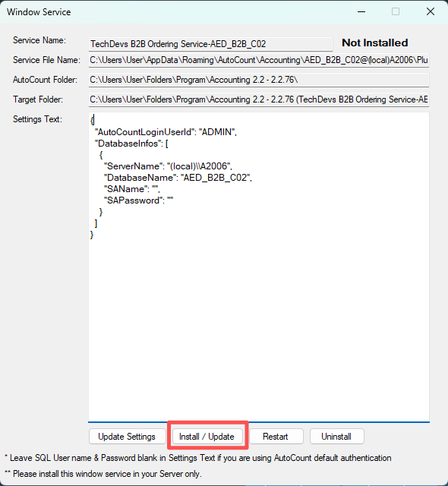Restart the window service

276,437
